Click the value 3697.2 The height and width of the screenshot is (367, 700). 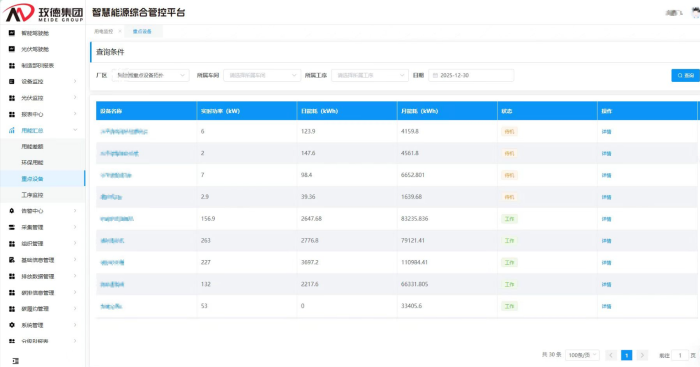[x=310, y=263]
